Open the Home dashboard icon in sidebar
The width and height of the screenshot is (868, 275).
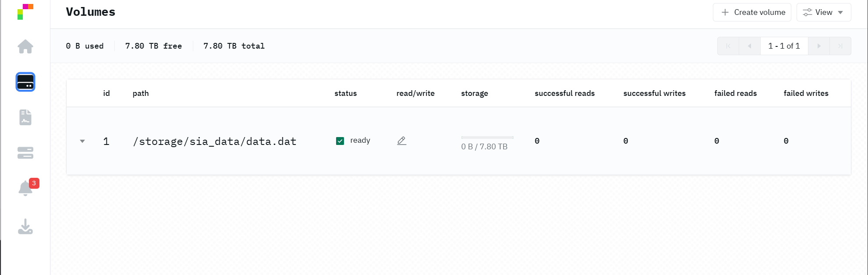25,46
